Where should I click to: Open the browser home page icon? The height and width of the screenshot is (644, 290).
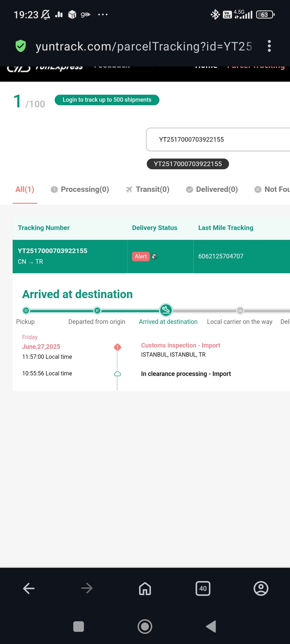pyautogui.click(x=145, y=588)
